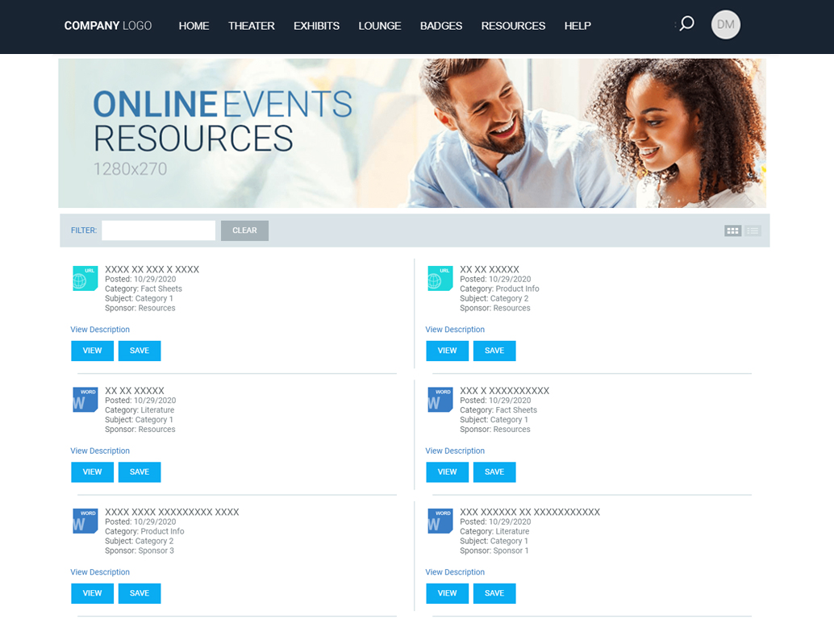Switch to list view layout
The width and height of the screenshot is (834, 644).
[x=753, y=231]
